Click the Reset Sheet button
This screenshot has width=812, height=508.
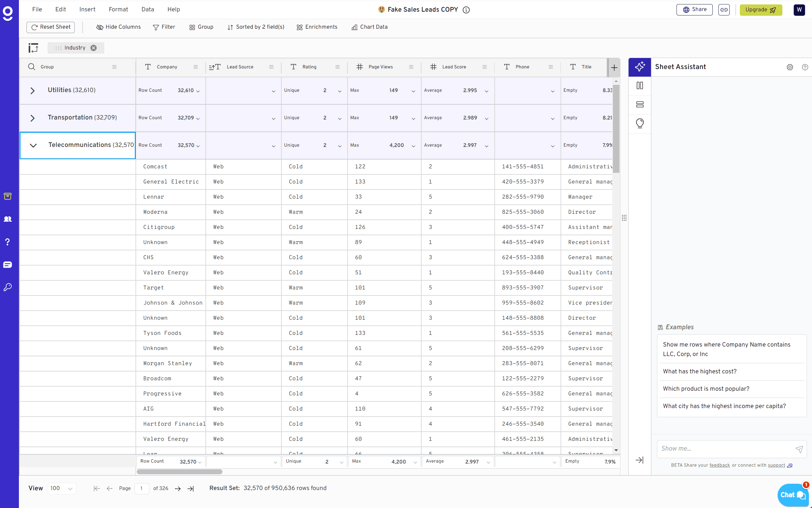pyautogui.click(x=51, y=27)
